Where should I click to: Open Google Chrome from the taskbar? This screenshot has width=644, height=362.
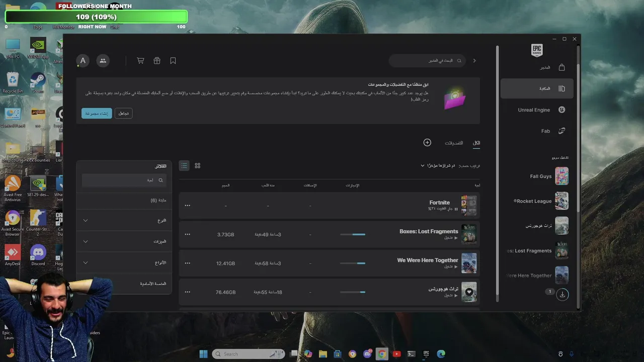click(x=382, y=354)
